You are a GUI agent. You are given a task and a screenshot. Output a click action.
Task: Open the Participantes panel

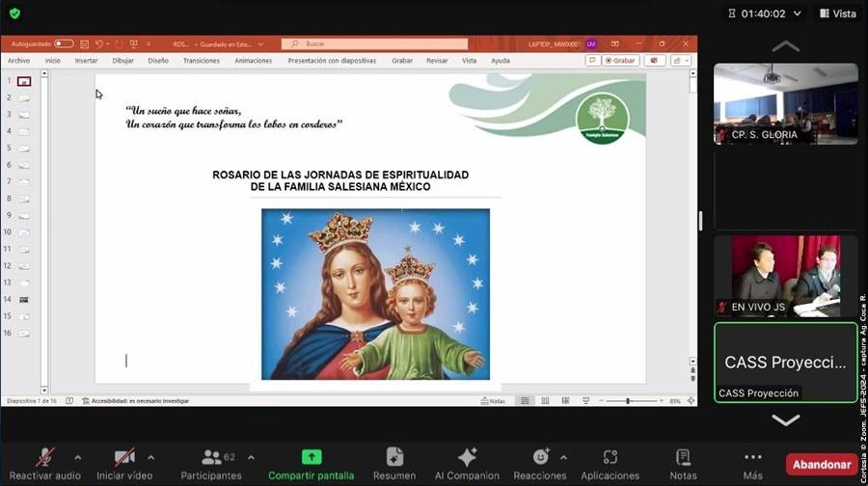click(211, 464)
